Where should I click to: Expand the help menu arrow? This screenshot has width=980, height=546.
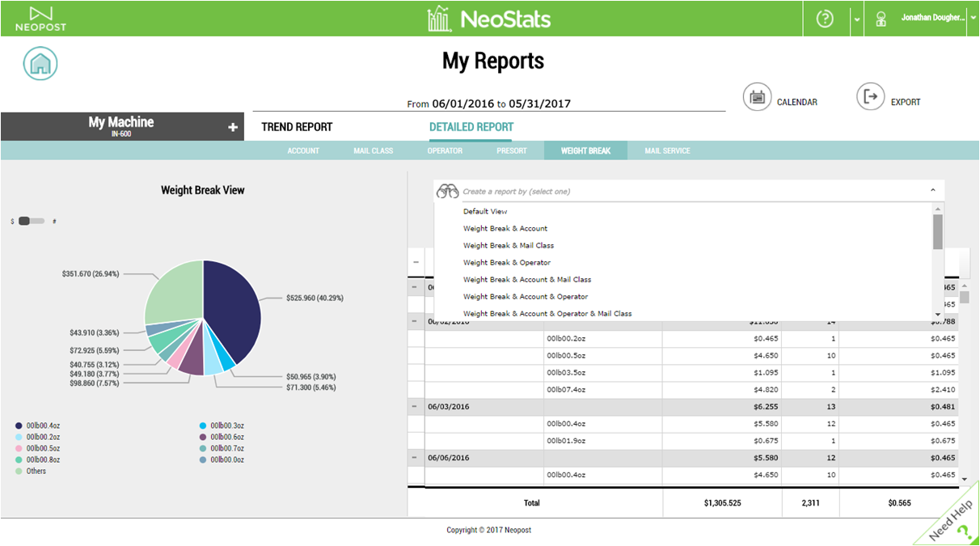tap(856, 19)
